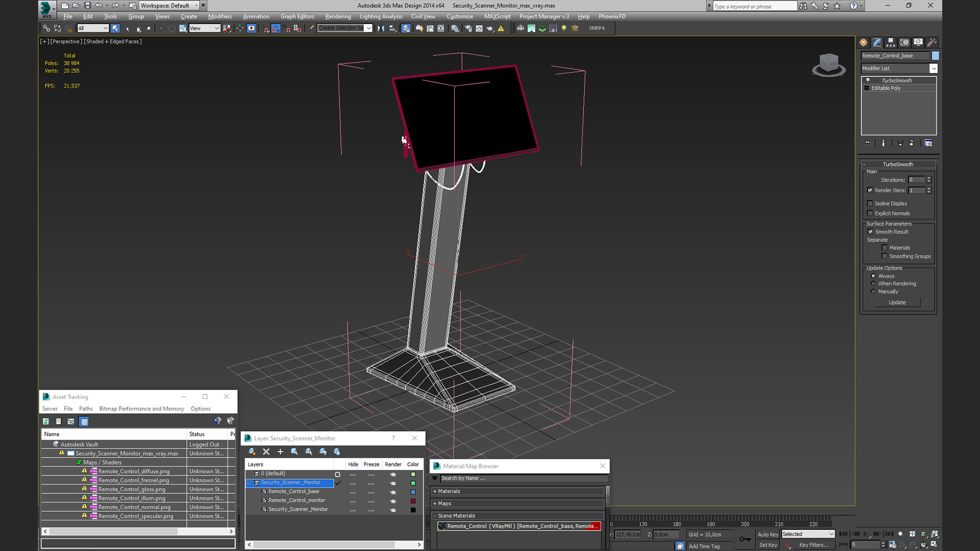Image resolution: width=980 pixels, height=551 pixels.
Task: Open the reference coordinate View dropdown
Action: click(204, 29)
